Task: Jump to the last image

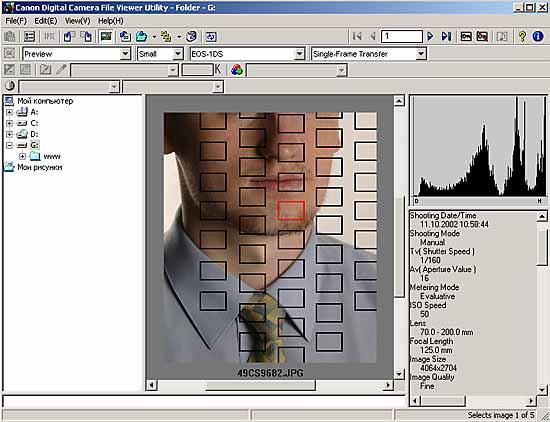Action: click(446, 36)
